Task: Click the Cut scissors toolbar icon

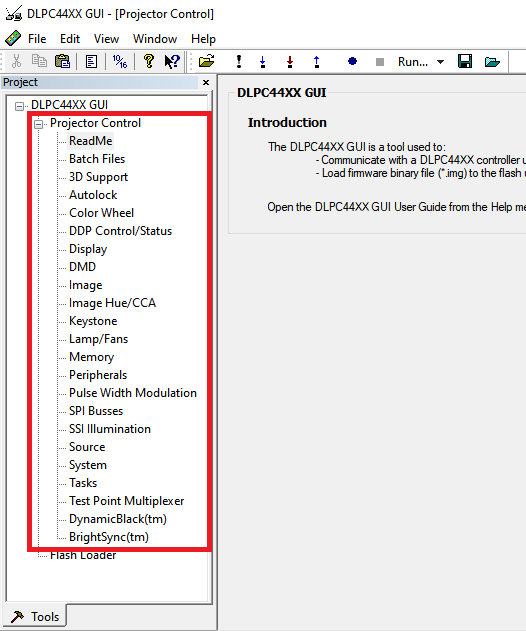Action: (x=17, y=62)
